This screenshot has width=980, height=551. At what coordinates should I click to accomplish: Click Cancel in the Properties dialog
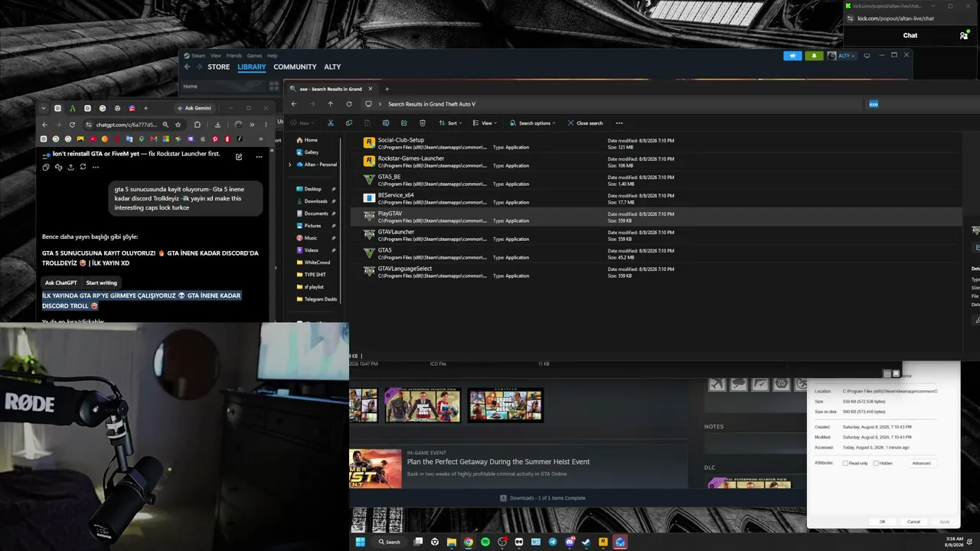pyautogui.click(x=913, y=522)
